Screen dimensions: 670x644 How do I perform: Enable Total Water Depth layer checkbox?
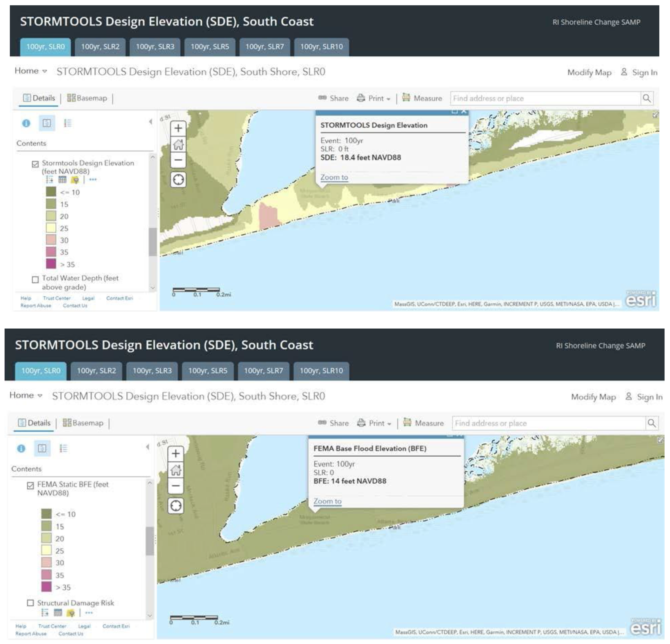[35, 280]
